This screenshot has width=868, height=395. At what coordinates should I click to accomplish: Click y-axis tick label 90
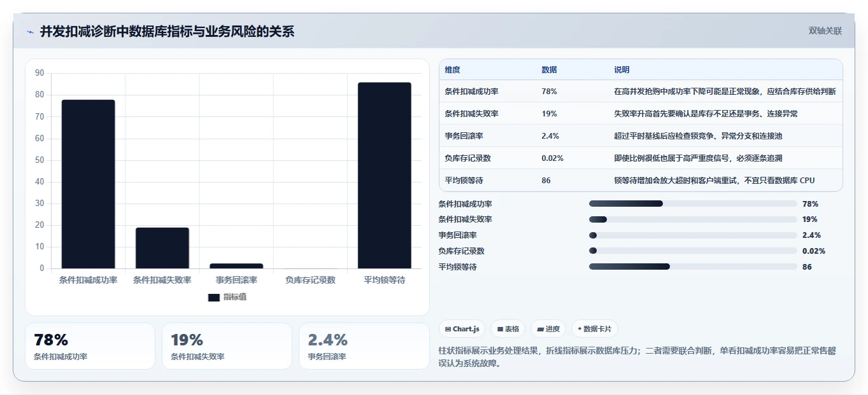[39, 73]
